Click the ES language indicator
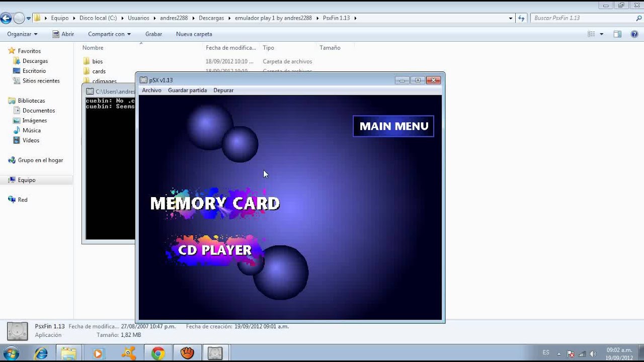 pos(546,353)
